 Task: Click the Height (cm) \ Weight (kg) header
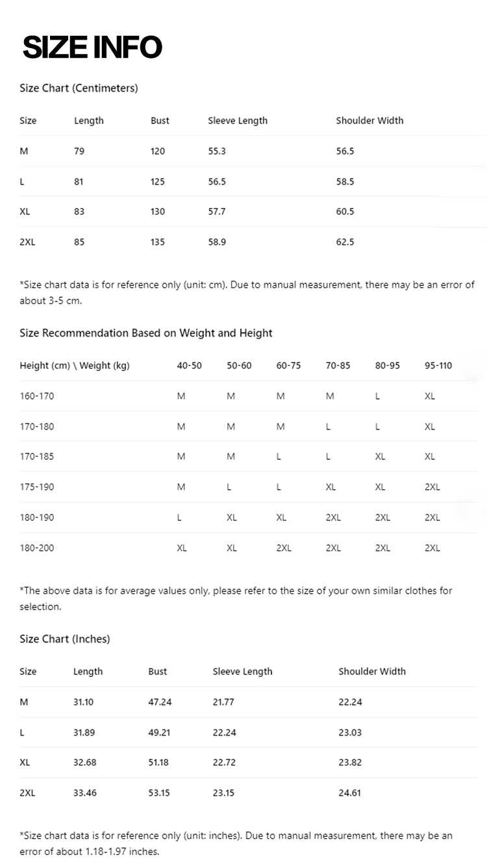(x=75, y=366)
